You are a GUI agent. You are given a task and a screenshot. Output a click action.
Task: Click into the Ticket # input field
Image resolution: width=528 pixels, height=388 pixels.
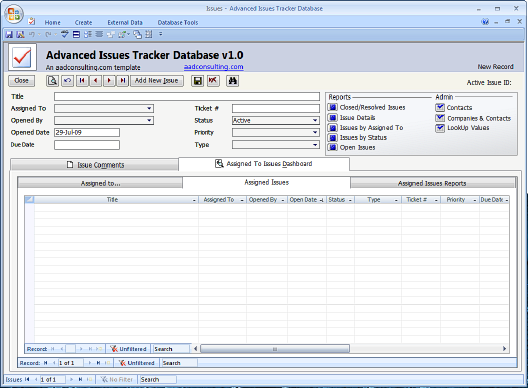(x=276, y=108)
